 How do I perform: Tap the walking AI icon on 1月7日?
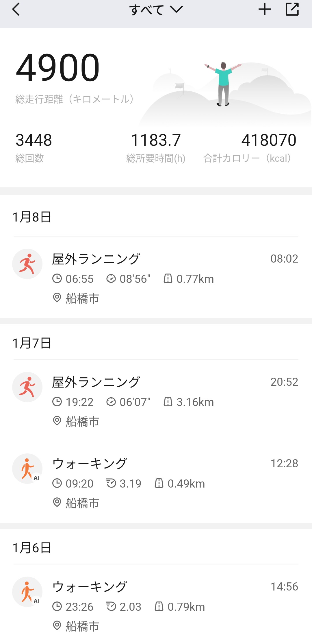pyautogui.click(x=27, y=468)
